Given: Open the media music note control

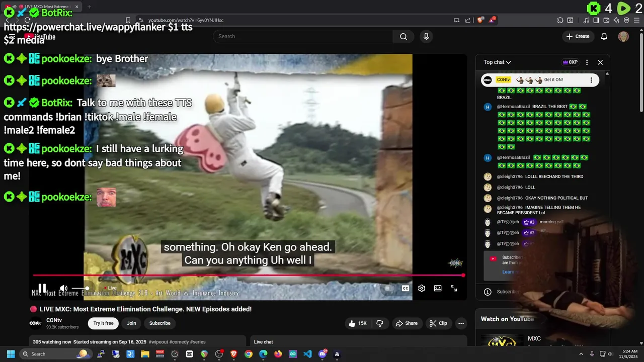Looking at the screenshot, I should coord(587,20).
